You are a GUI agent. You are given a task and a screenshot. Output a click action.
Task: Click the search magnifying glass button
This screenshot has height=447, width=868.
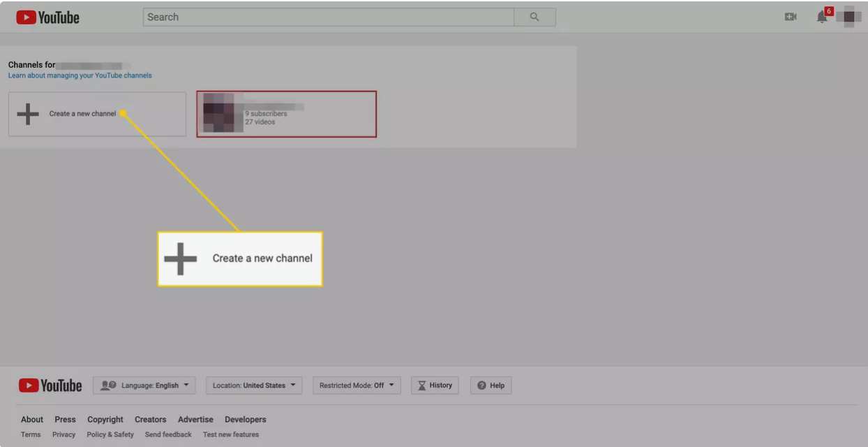[534, 17]
